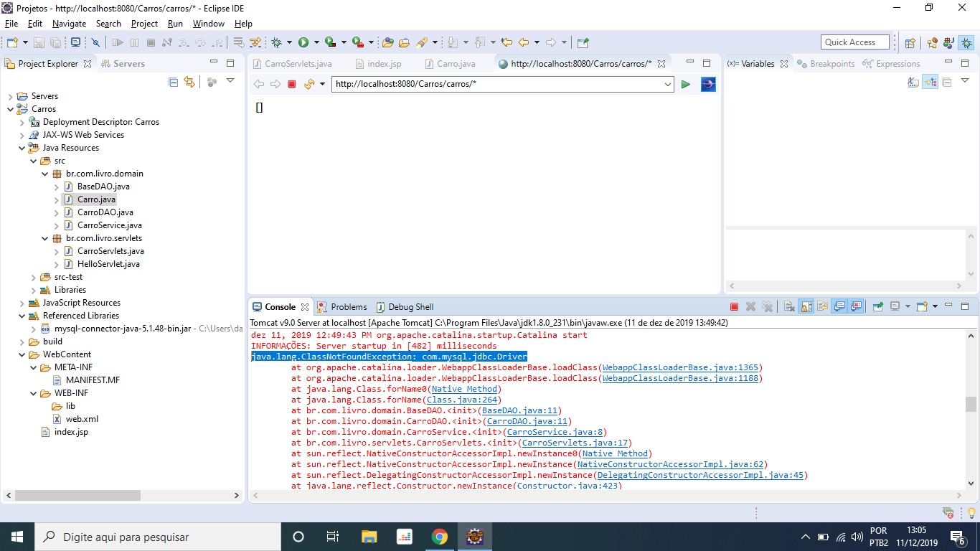This screenshot has height=551, width=980.
Task: Collapse the Java Resources node
Action: pos(22,148)
